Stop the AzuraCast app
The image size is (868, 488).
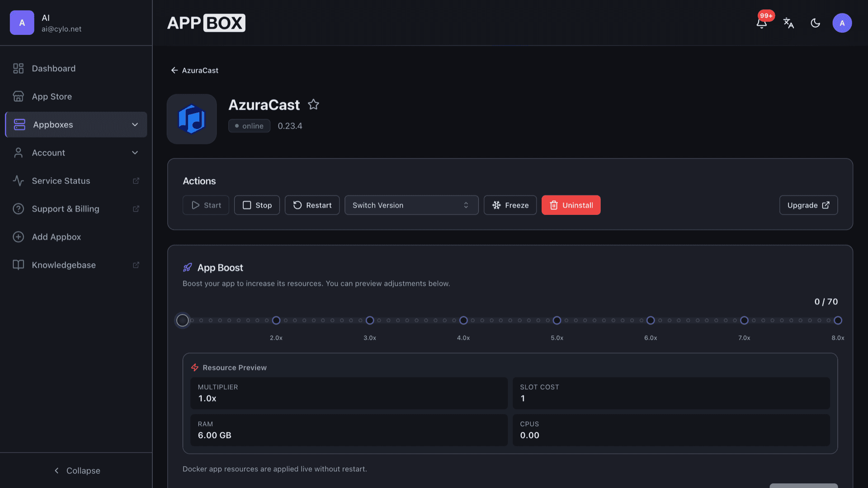pos(257,205)
